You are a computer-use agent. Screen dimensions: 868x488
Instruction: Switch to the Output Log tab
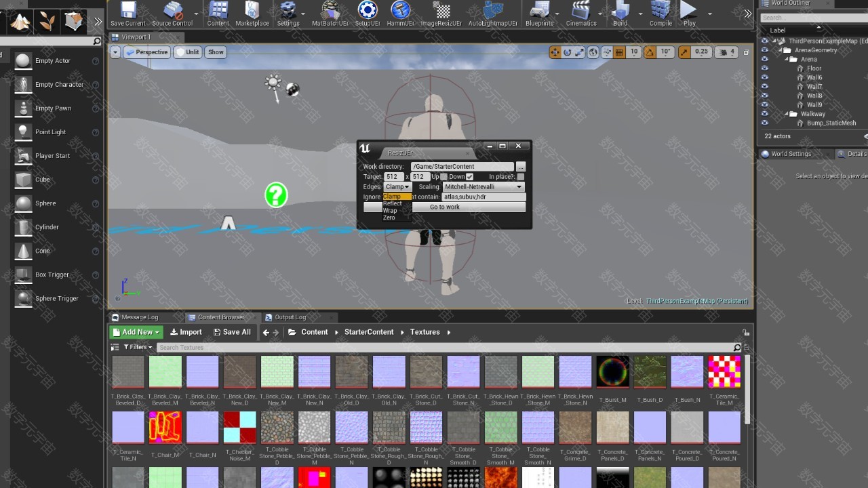pos(290,317)
